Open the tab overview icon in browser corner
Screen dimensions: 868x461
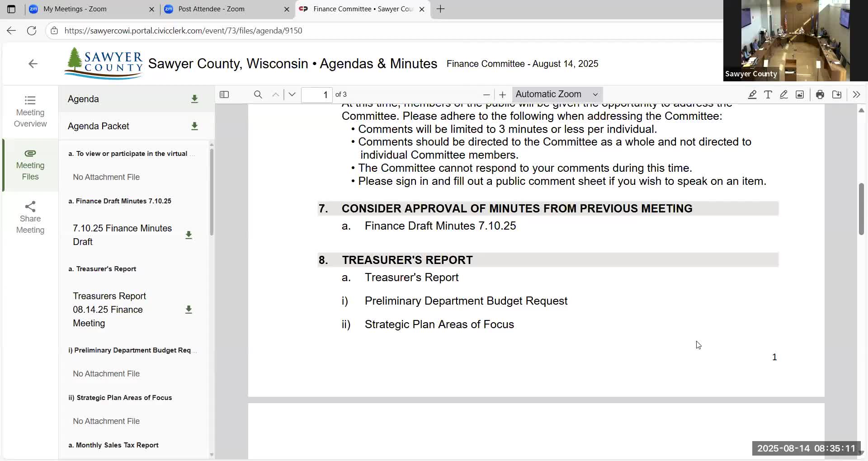[11, 9]
